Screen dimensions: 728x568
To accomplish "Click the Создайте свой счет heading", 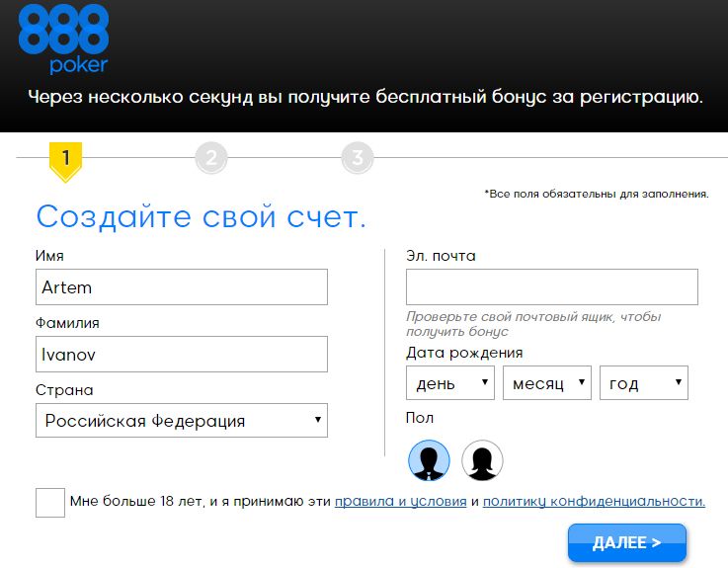I will 201,217.
